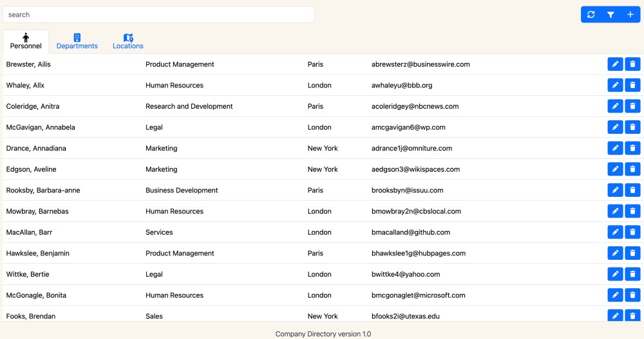Click the edit pencil for Anitra Coleridge
Screen dimensions: 644x339
pos(615,106)
